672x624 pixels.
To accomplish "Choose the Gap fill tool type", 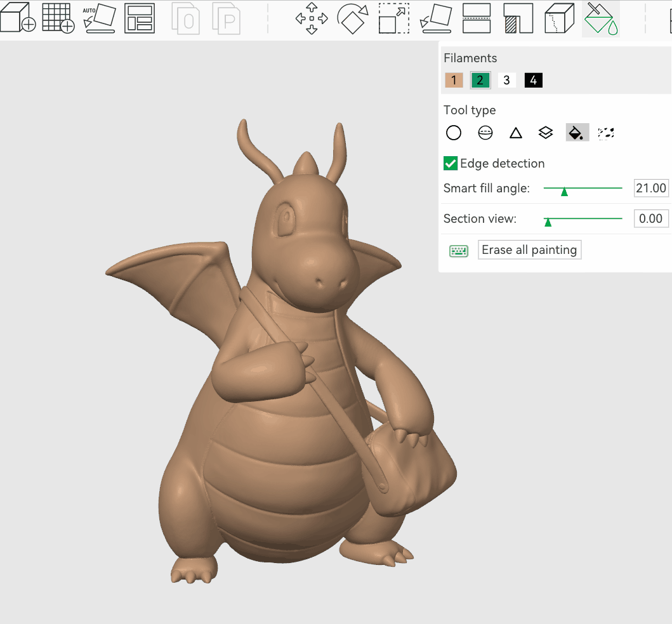I will click(606, 133).
